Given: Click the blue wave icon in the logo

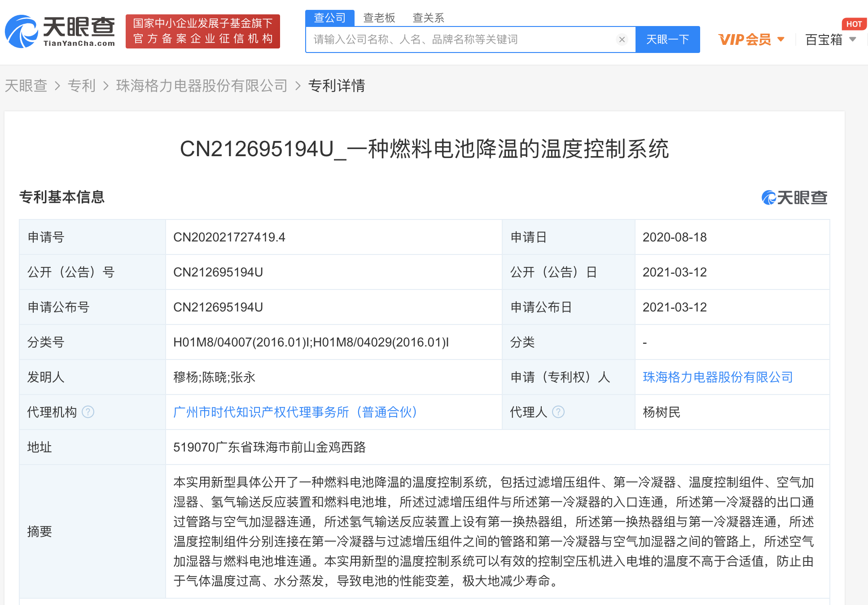Looking at the screenshot, I should pyautogui.click(x=22, y=31).
